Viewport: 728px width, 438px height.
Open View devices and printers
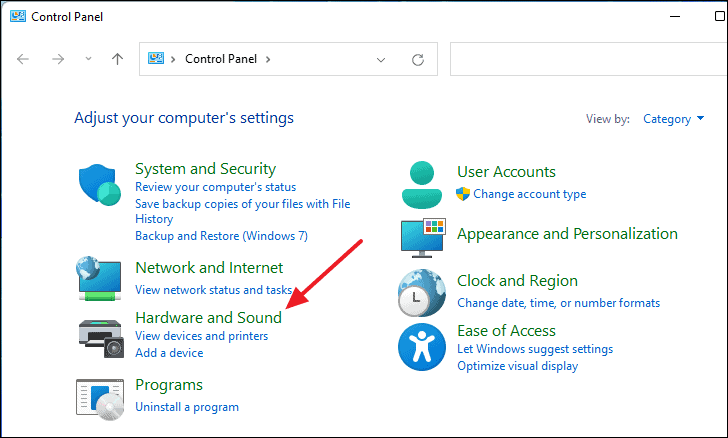coord(202,336)
